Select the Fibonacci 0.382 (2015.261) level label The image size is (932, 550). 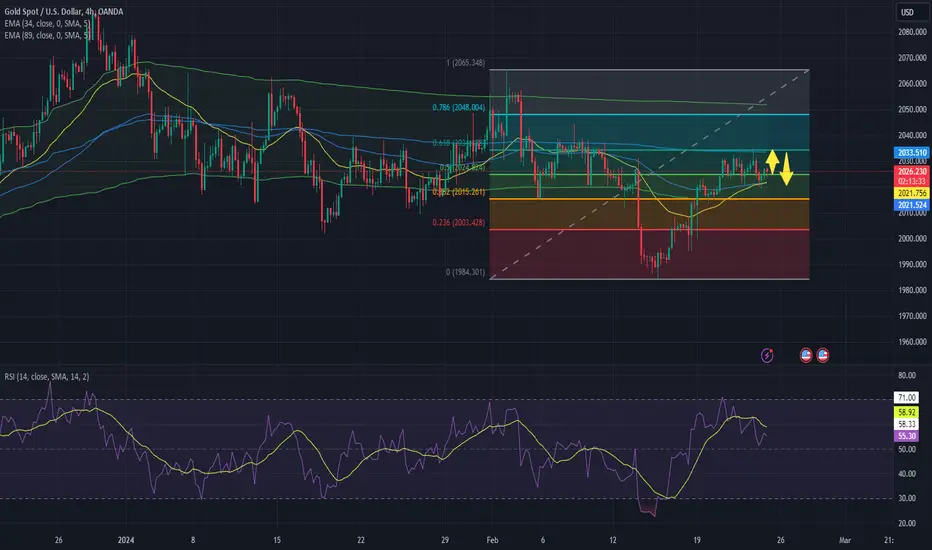pyautogui.click(x=458, y=192)
